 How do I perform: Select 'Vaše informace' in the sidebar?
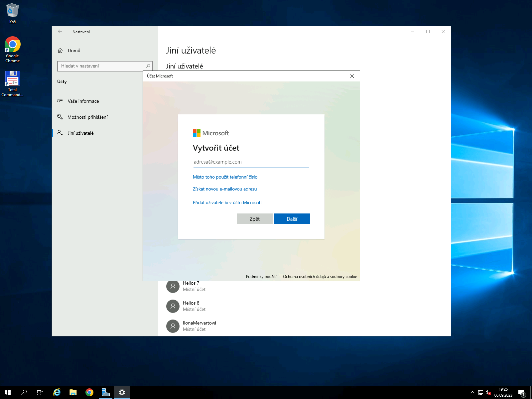[83, 101]
